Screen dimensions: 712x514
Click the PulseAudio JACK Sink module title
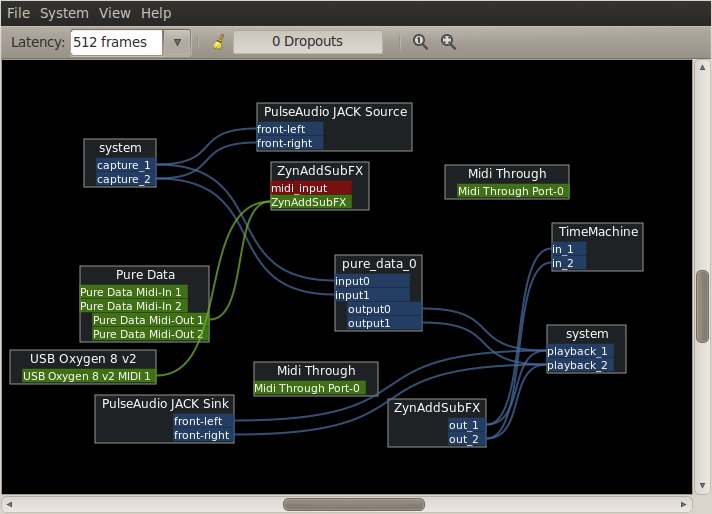coord(165,404)
